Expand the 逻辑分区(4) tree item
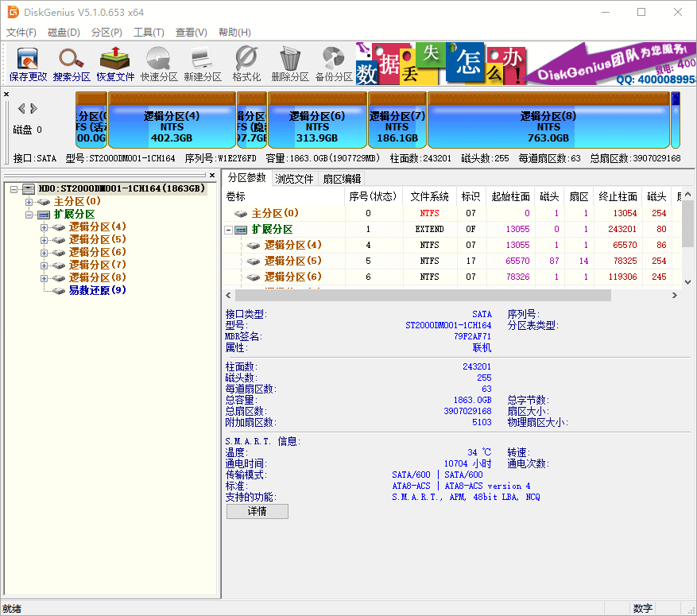Screen dimensions: 697x616 (45, 227)
